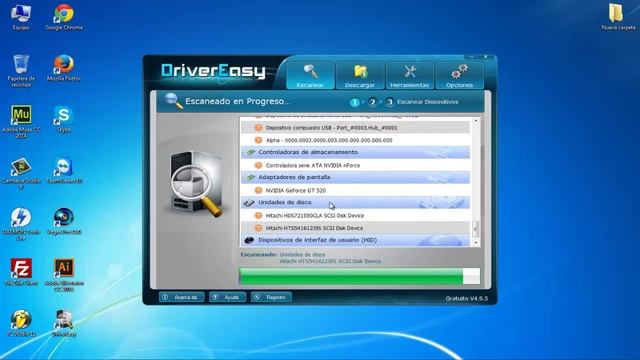Click the device list scrollbar thumb
Screen dimensions: 640x360
point(476,229)
